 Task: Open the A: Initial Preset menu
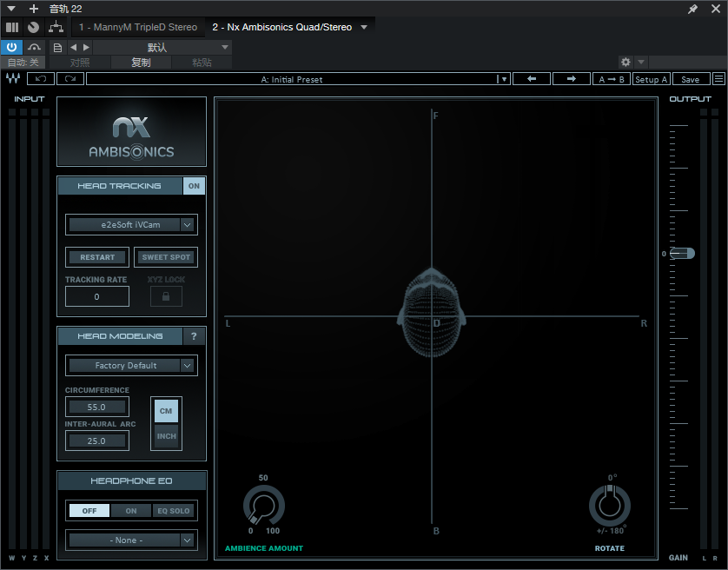[x=298, y=79]
